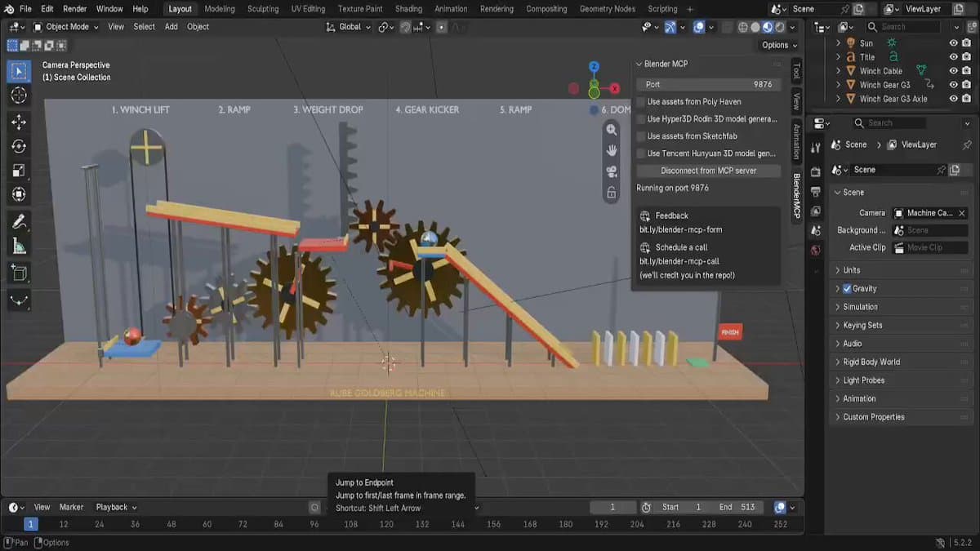Select Material Preview viewport shading
This screenshot has width=980, height=551.
tap(768, 27)
